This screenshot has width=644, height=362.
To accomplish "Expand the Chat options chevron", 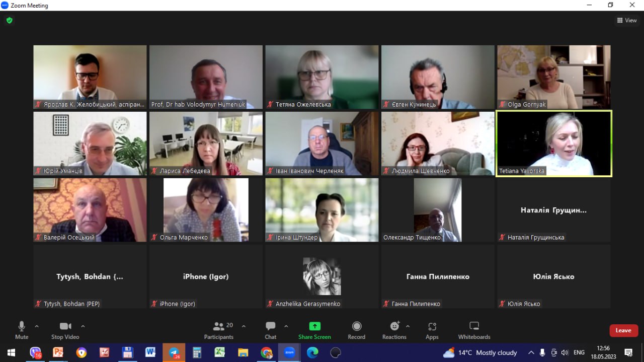I will pyautogui.click(x=286, y=326).
